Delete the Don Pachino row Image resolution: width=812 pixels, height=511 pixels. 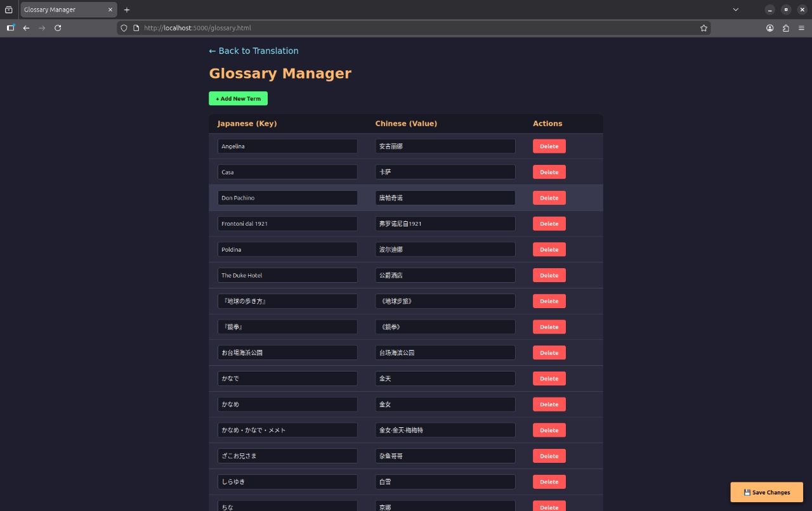point(549,198)
